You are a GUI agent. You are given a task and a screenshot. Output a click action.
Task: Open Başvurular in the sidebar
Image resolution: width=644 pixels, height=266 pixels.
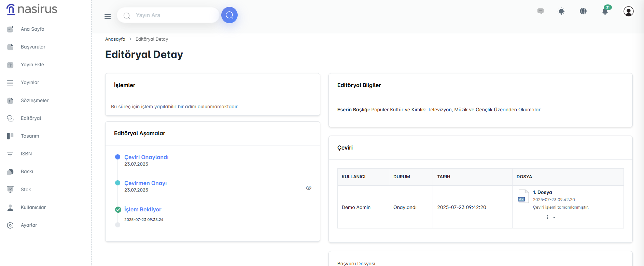[33, 47]
